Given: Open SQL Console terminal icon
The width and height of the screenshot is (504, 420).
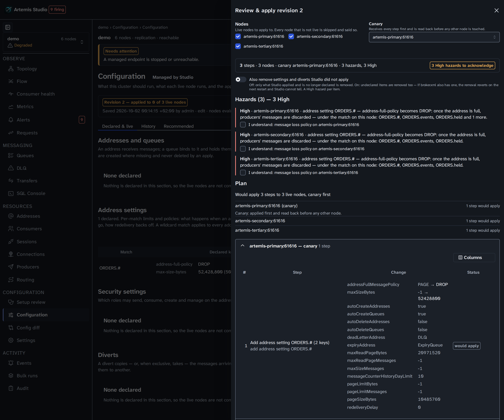Looking at the screenshot, I should [11, 193].
